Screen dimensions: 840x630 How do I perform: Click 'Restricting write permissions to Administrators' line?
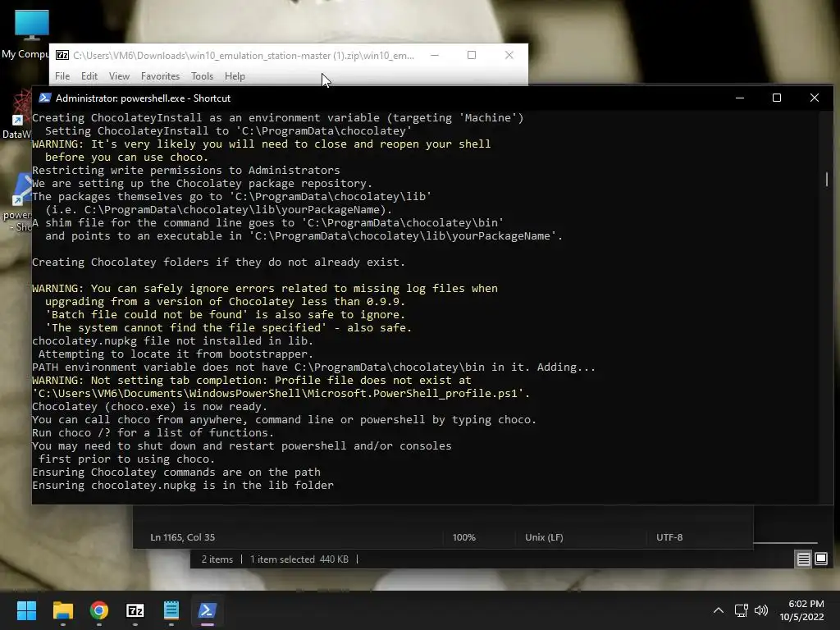tap(186, 171)
